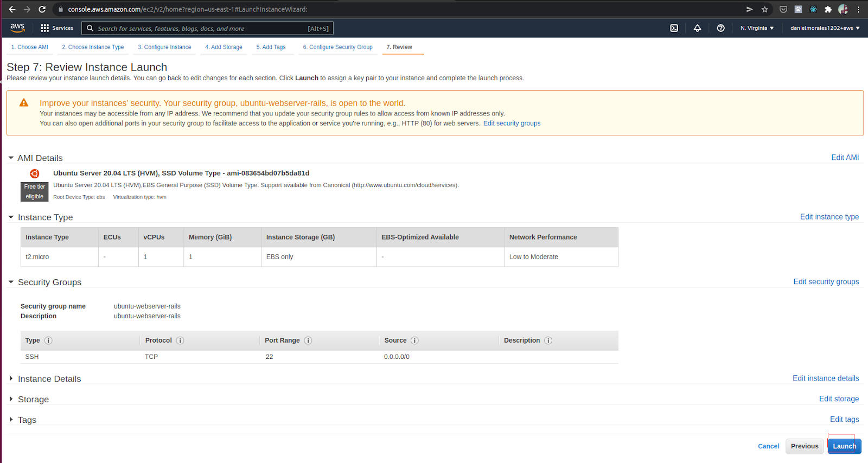868x463 pixels.
Task: Open the Pocket save icon in browser toolbar
Action: click(783, 9)
